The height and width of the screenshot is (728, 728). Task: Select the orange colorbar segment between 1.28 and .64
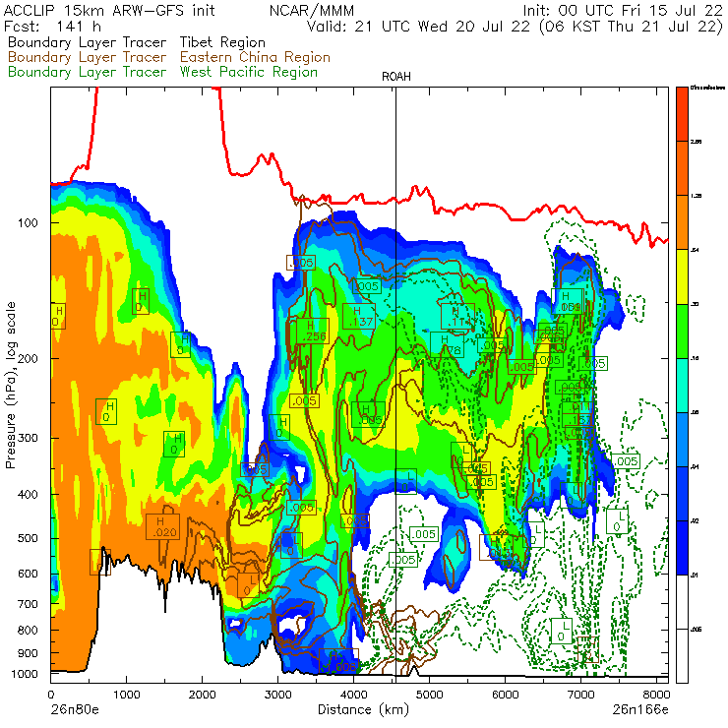(682, 222)
